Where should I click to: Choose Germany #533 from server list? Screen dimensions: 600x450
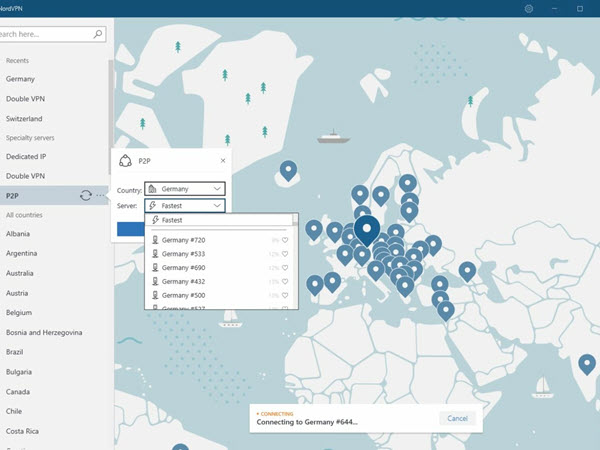point(219,254)
